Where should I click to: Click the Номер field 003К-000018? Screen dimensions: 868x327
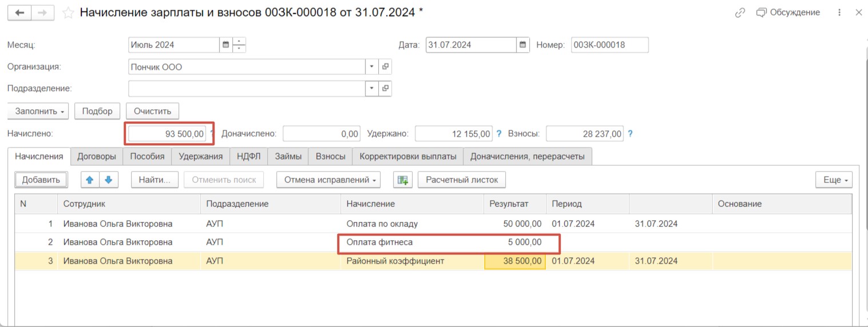coord(610,45)
